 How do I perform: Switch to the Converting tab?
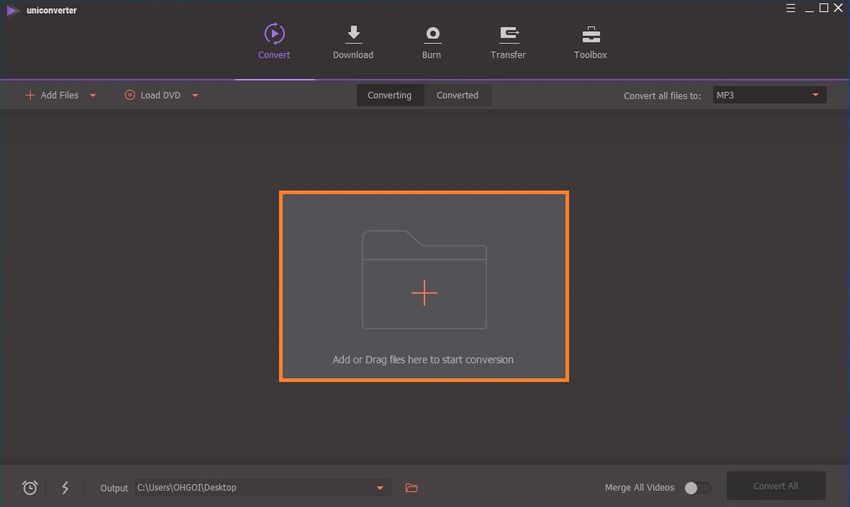(389, 95)
